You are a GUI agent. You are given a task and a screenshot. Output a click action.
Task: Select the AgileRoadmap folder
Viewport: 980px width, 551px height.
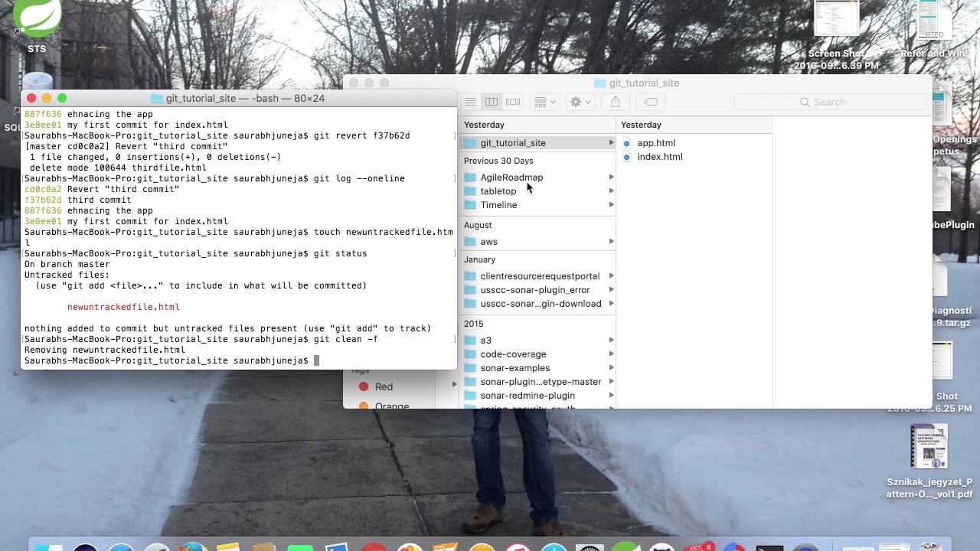click(537, 178)
